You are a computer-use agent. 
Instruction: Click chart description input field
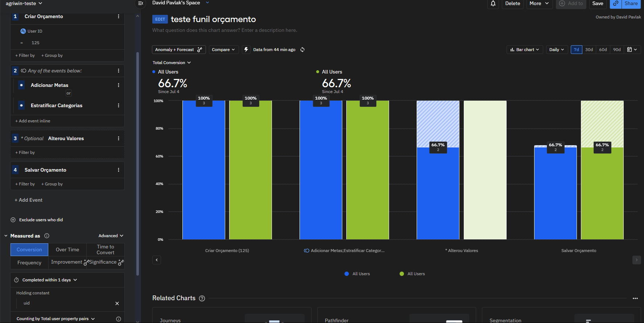tap(224, 30)
